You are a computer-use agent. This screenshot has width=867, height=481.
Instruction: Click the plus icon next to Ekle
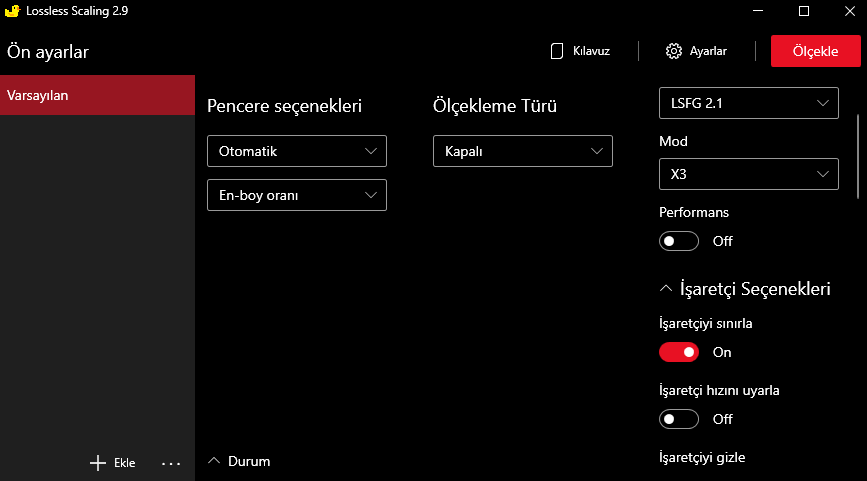[x=98, y=463]
